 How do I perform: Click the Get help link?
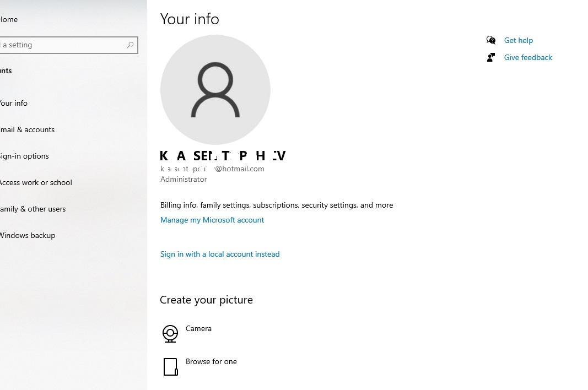pyautogui.click(x=518, y=40)
